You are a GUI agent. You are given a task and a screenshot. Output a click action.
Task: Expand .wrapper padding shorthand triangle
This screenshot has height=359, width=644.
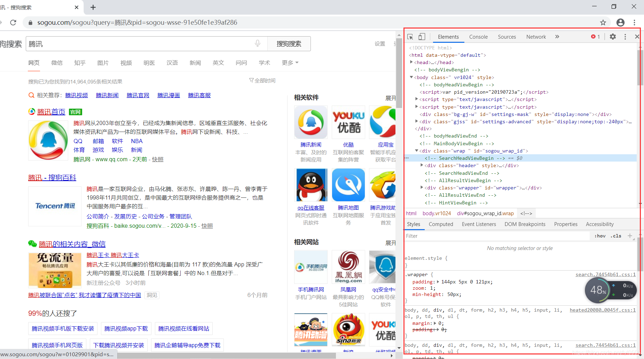pyautogui.click(x=438, y=282)
